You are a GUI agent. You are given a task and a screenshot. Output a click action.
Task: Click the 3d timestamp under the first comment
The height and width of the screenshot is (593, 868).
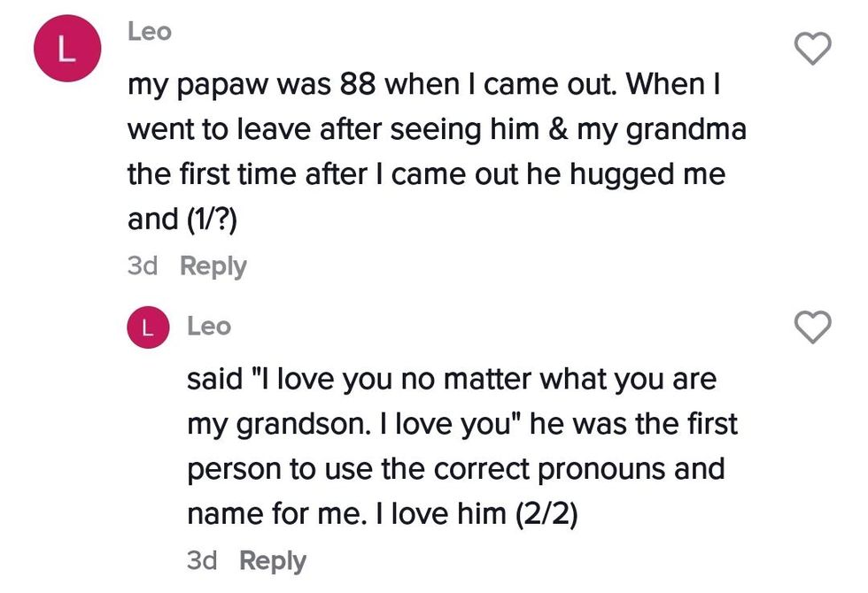(143, 266)
